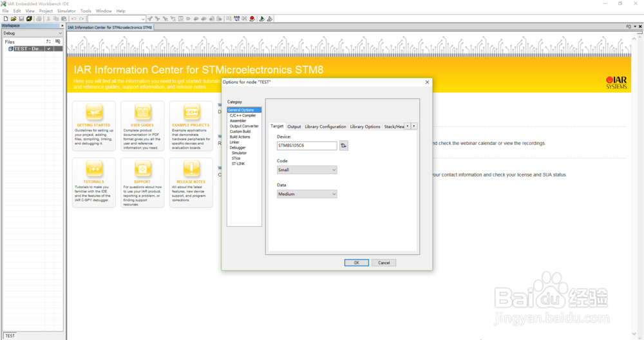The height and width of the screenshot is (340, 644).
Task: Select the IAR Information Center document tab
Action: 109,28
